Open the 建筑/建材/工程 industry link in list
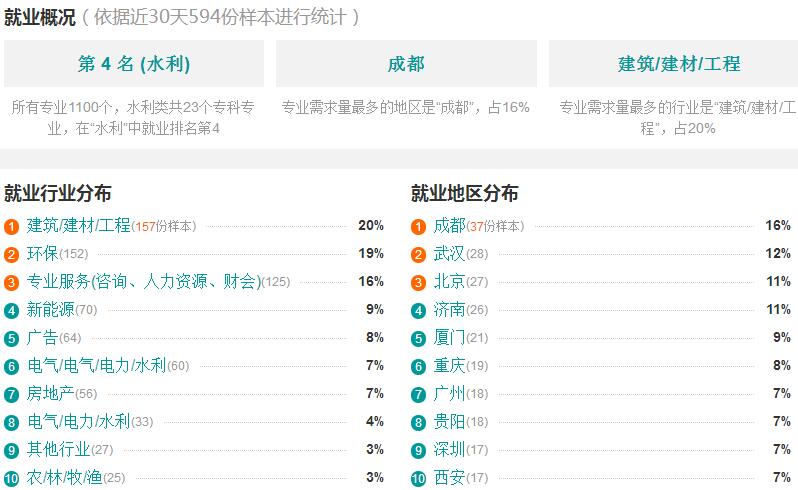The width and height of the screenshot is (798, 490). coord(78,225)
